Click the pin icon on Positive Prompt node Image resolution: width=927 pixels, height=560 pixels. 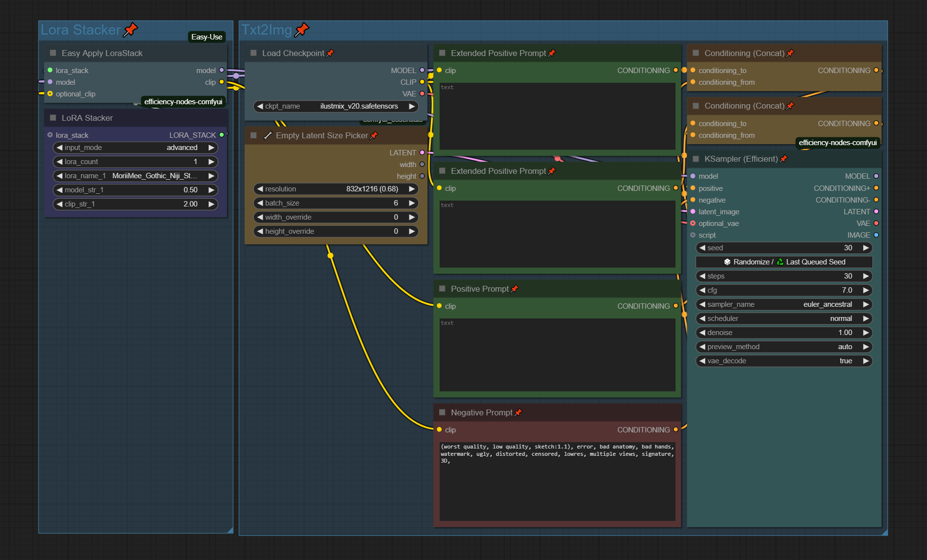pyautogui.click(x=514, y=289)
